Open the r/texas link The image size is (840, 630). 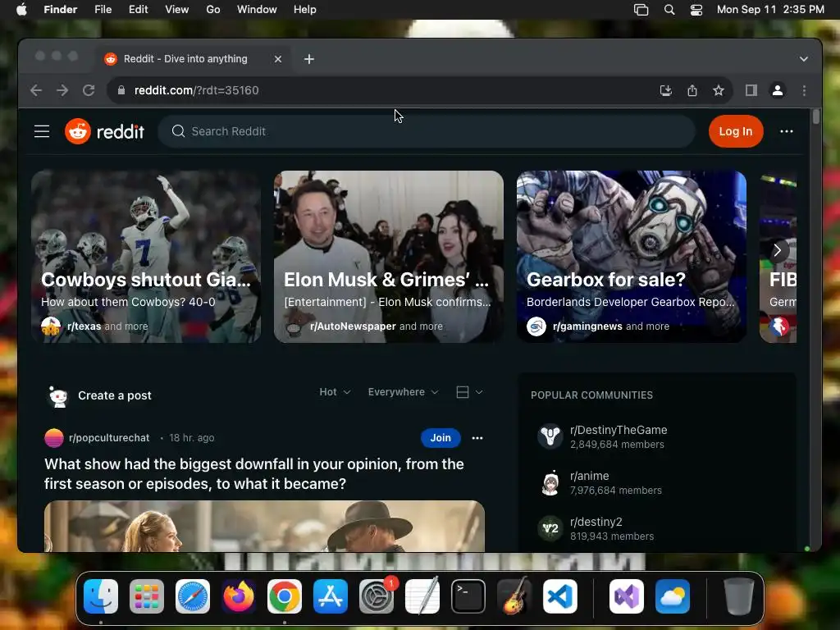pos(84,326)
